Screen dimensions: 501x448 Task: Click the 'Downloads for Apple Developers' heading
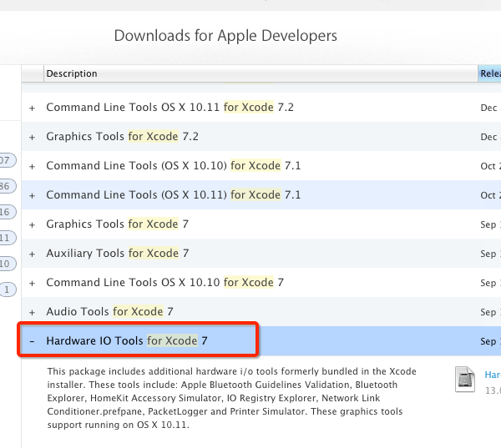pyautogui.click(x=225, y=35)
